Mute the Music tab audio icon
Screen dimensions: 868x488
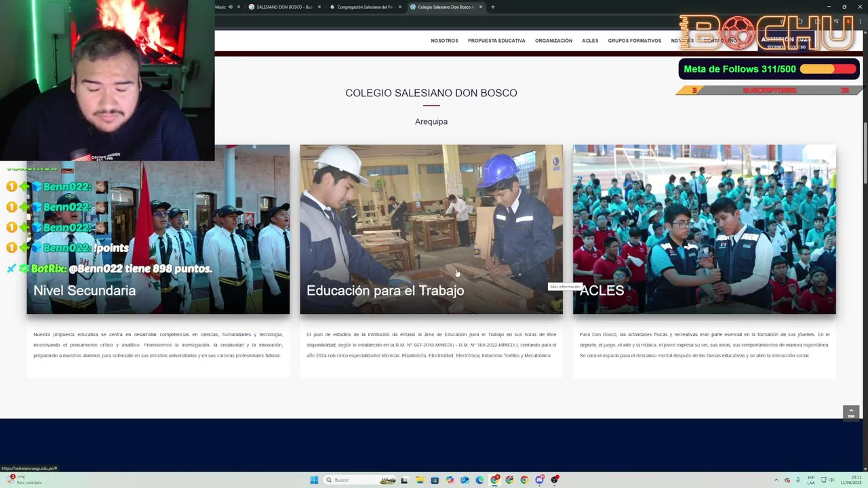pyautogui.click(x=231, y=7)
